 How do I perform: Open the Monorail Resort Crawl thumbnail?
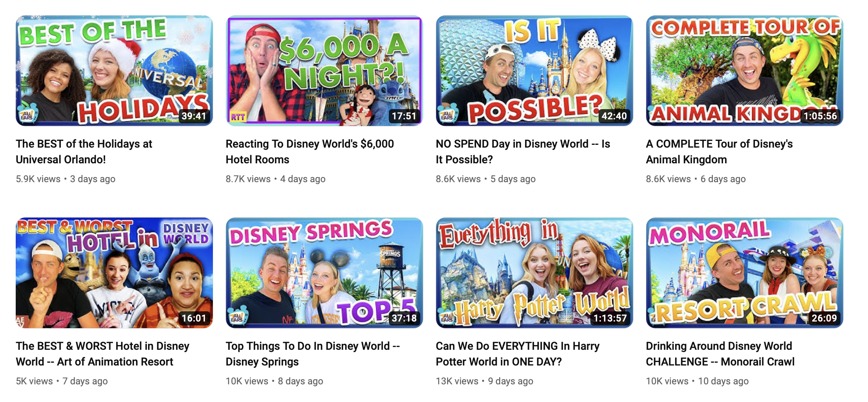[x=744, y=273]
